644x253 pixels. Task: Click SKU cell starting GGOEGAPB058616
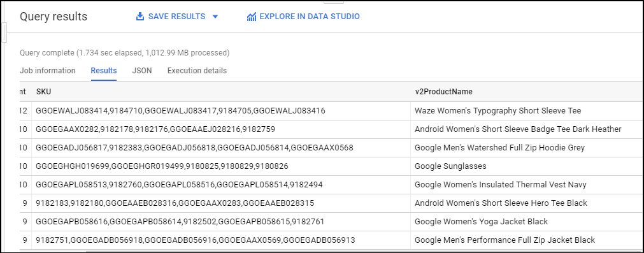tap(221, 222)
